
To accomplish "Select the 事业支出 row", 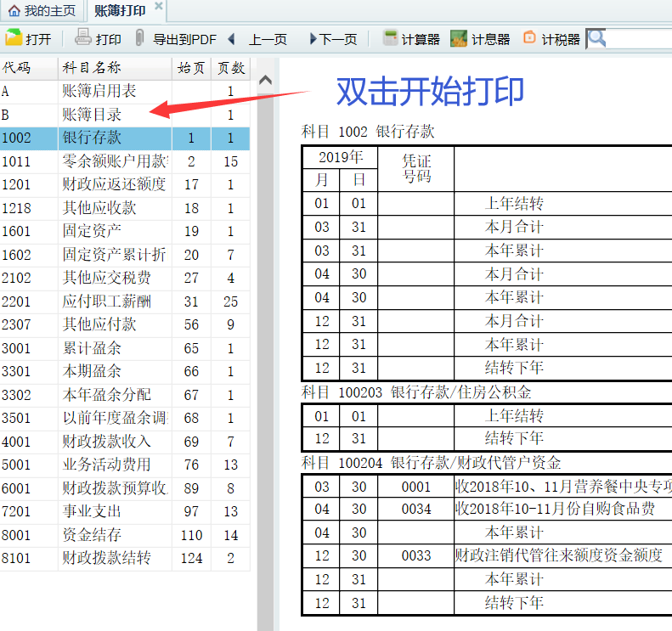I will pos(125,511).
